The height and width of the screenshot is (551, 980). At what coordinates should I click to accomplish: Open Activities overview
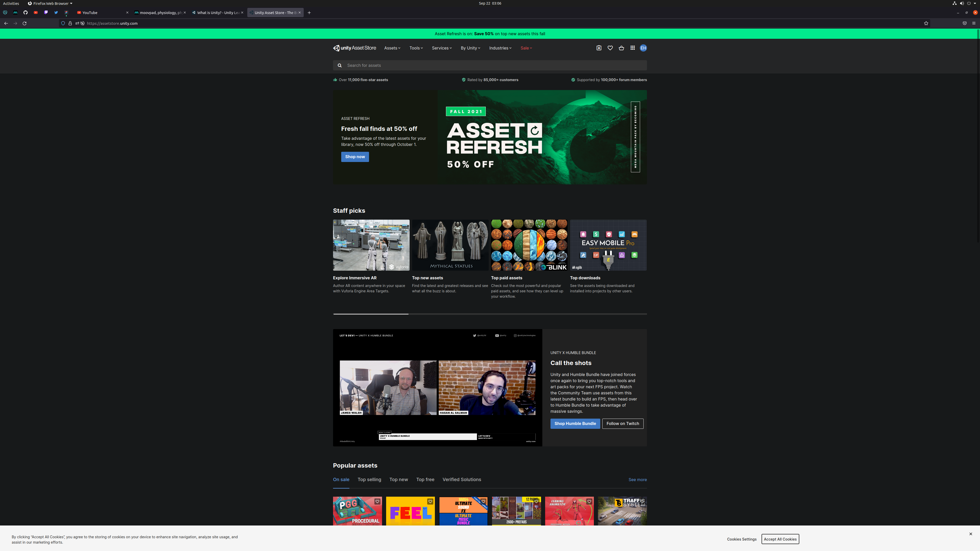pyautogui.click(x=11, y=3)
